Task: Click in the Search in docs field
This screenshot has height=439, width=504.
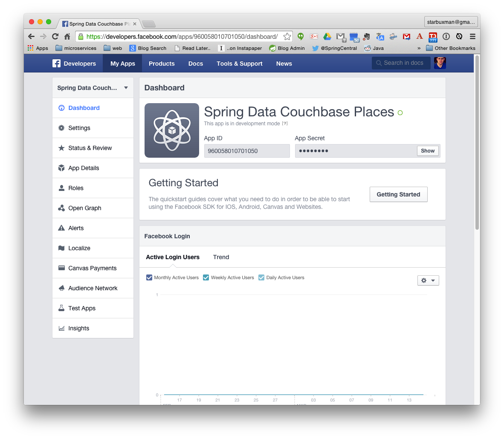Action: tap(401, 63)
